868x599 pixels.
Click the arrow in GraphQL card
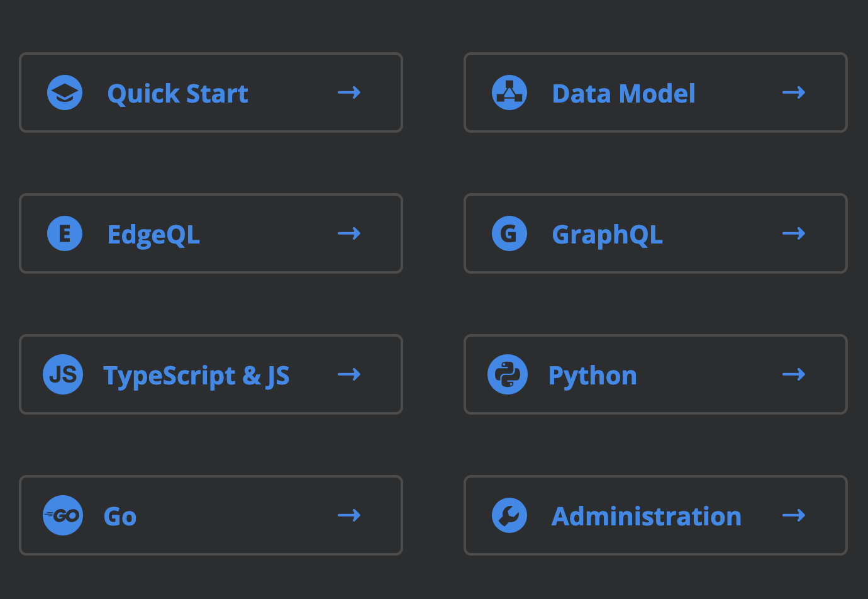point(794,234)
